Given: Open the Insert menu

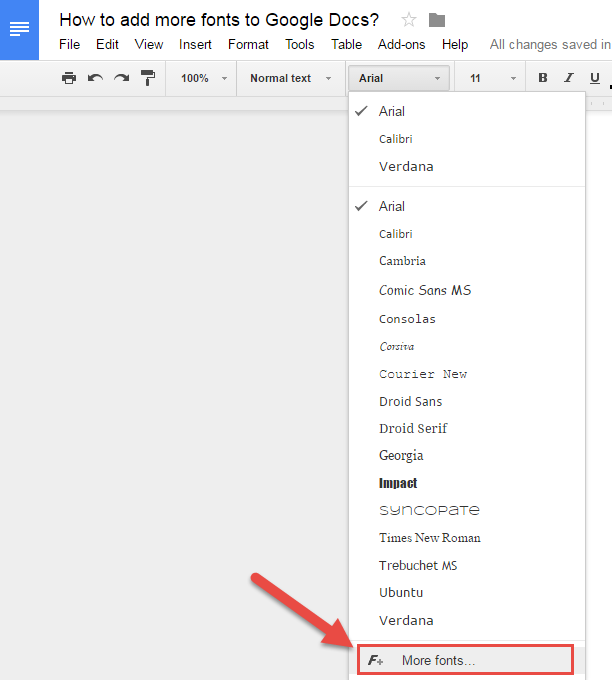Looking at the screenshot, I should coord(195,45).
